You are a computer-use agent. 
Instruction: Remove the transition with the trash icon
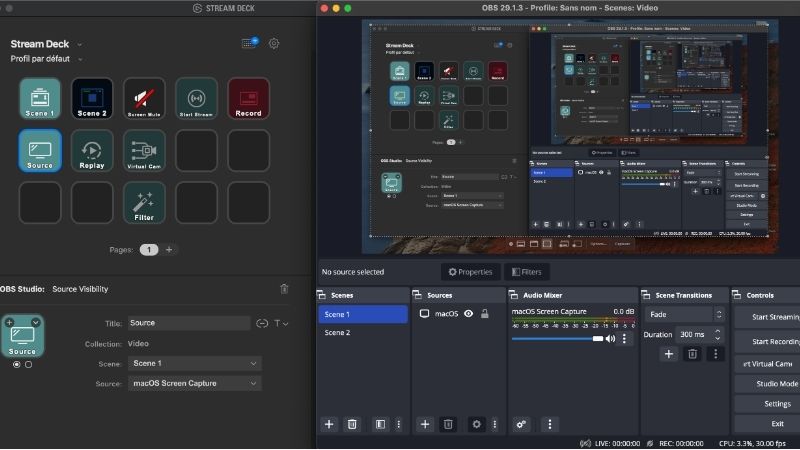tap(692, 354)
